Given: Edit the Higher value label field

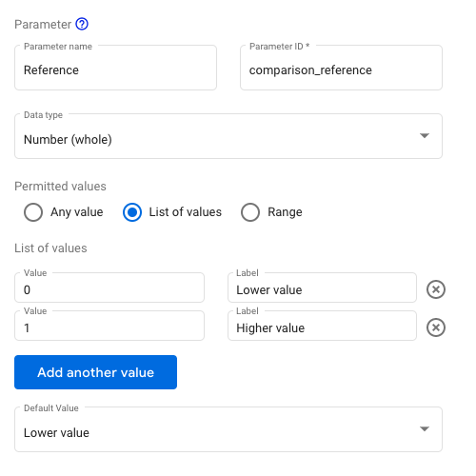Looking at the screenshot, I should (x=322, y=326).
